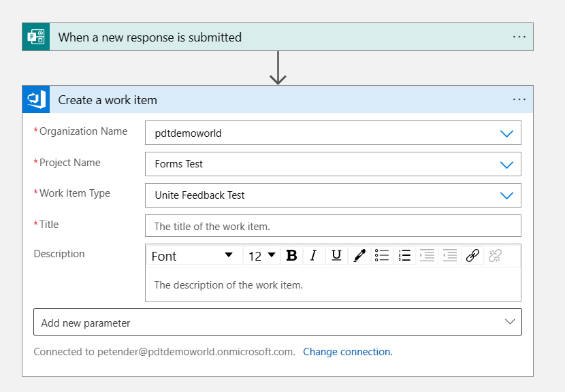Image resolution: width=565 pixels, height=392 pixels.
Task: Insert a bulleted list in Description
Action: 382,256
